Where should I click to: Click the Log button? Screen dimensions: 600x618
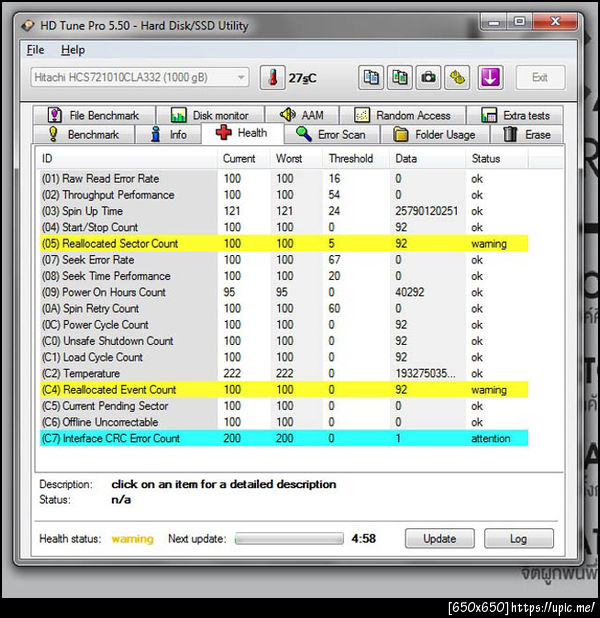click(518, 538)
